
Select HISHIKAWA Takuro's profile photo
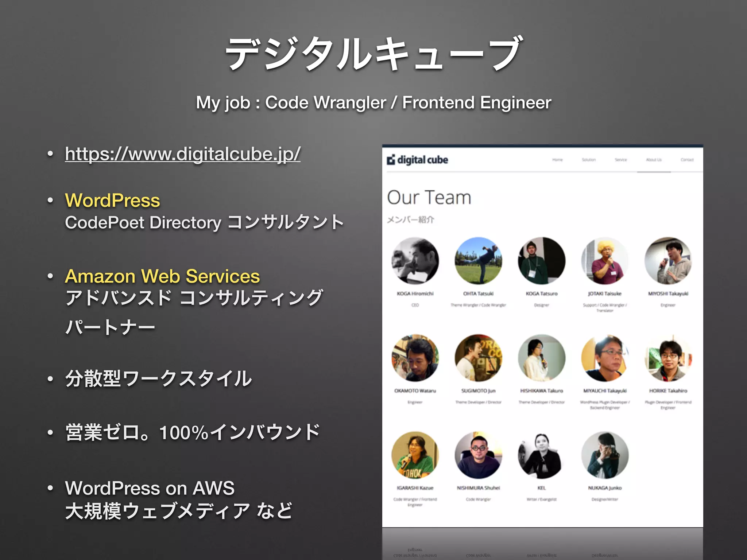542,358
